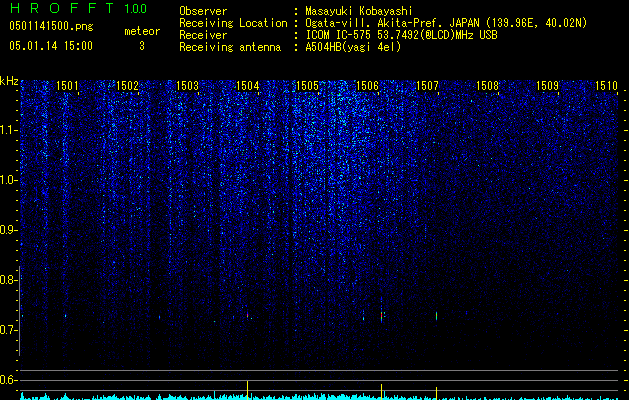Viewport: 629px width, 400px height.
Task: Click the 1509 time axis label
Action: click(548, 86)
